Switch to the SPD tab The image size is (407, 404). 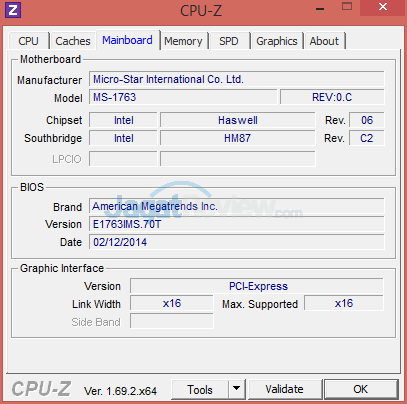click(x=229, y=41)
